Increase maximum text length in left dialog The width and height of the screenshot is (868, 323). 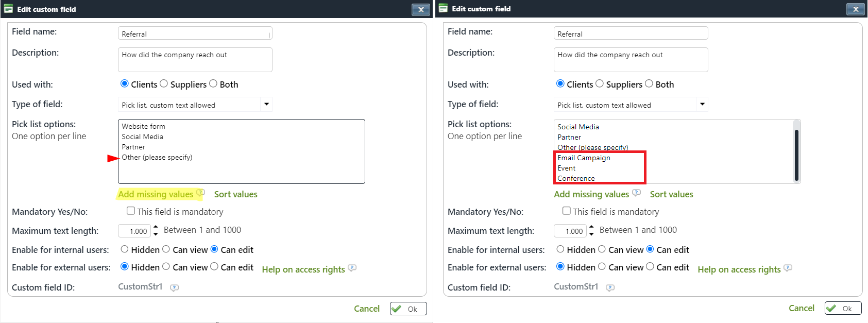[156, 227]
